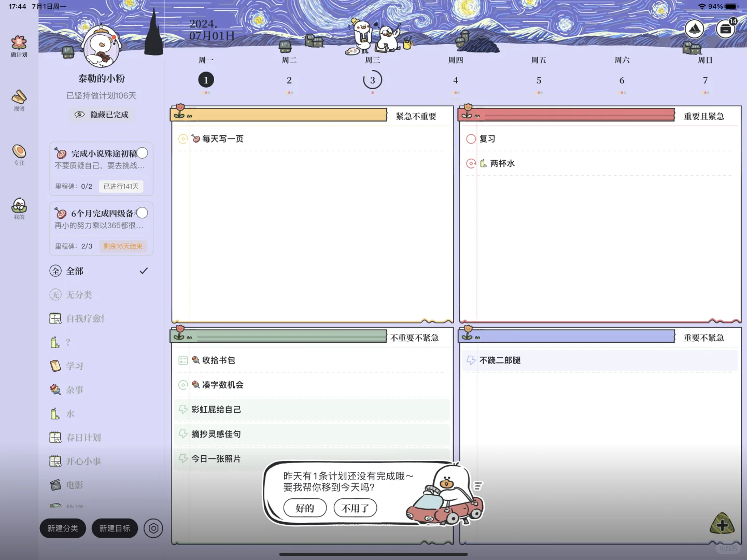
Task: Select the 全部 category entry
Action: click(75, 271)
